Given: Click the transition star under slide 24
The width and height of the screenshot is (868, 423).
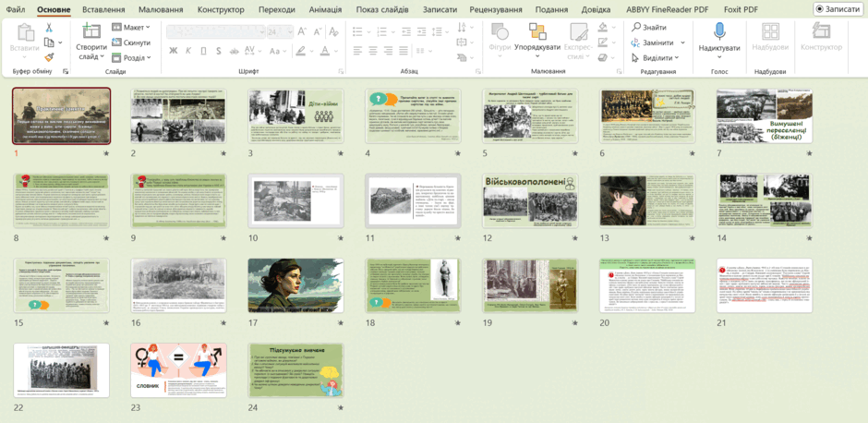Looking at the screenshot, I should 341,407.
